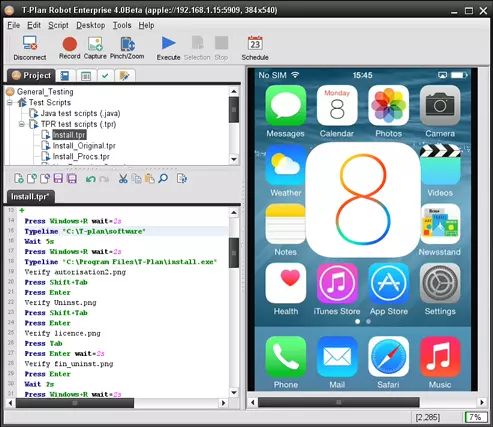The image size is (493, 427).
Task: Click device view horizontal scrollbar thumb
Action: coord(339,402)
